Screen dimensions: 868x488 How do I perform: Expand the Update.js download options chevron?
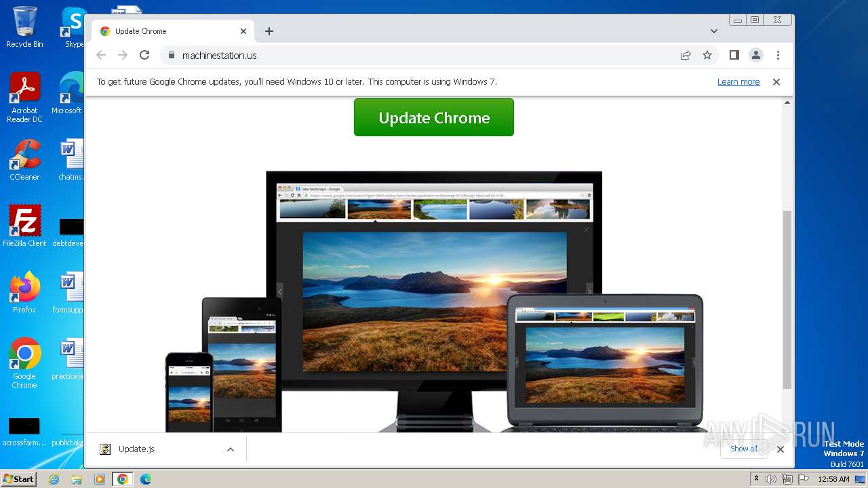click(231, 449)
